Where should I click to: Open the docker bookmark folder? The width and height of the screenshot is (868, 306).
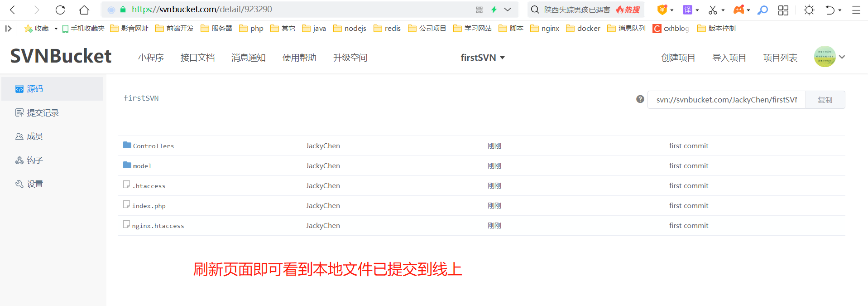pyautogui.click(x=583, y=29)
